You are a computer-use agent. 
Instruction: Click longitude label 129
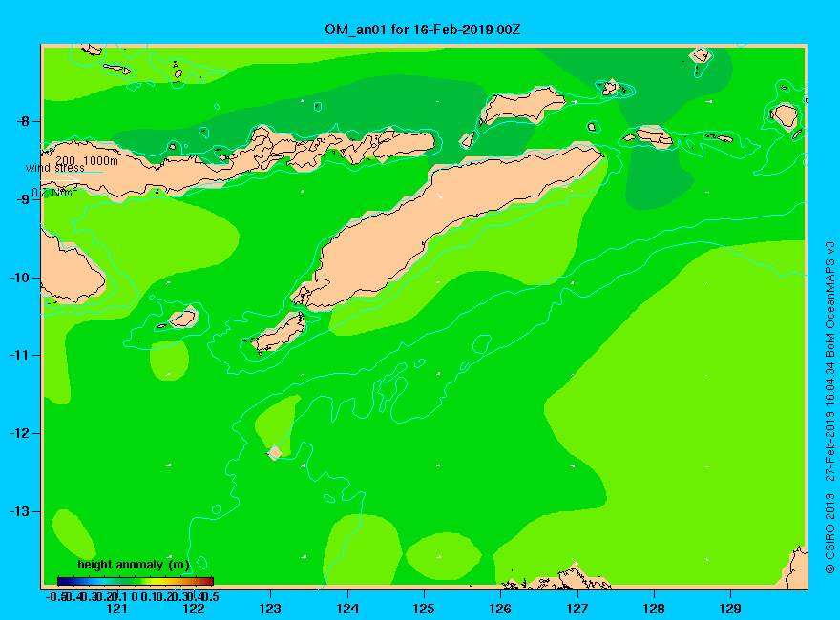[730, 609]
